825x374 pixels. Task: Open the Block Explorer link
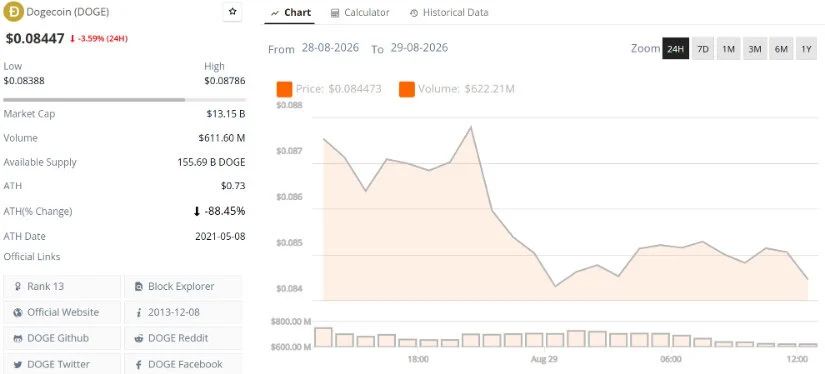183,287
